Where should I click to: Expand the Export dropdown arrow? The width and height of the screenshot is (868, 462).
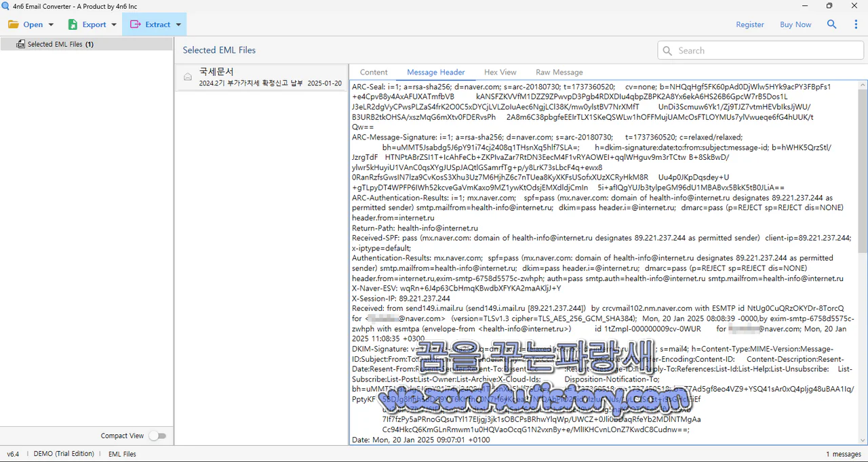click(113, 25)
